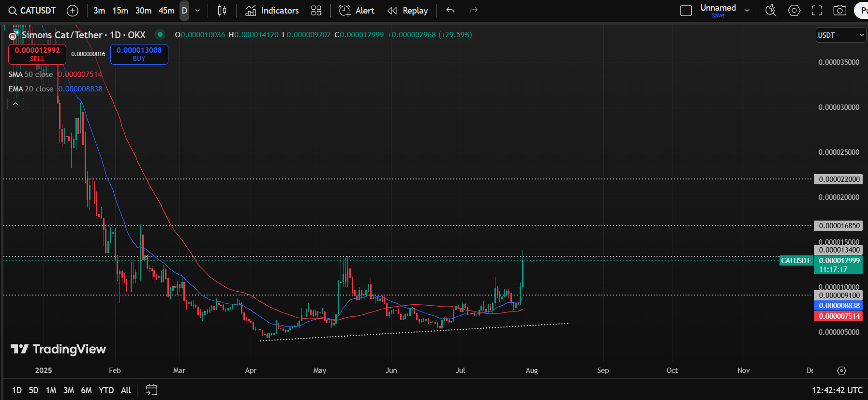
Task: Create a price Alert
Action: tap(357, 11)
